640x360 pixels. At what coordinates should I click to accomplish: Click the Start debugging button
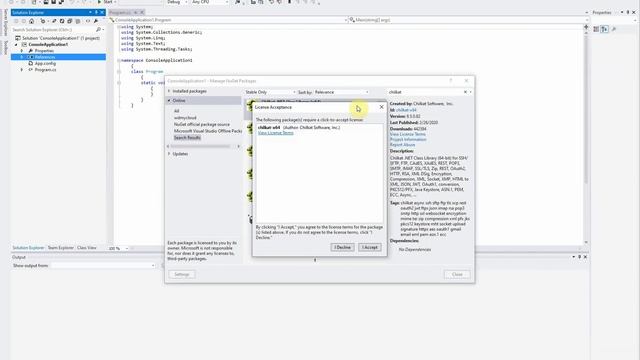click(x=105, y=2)
